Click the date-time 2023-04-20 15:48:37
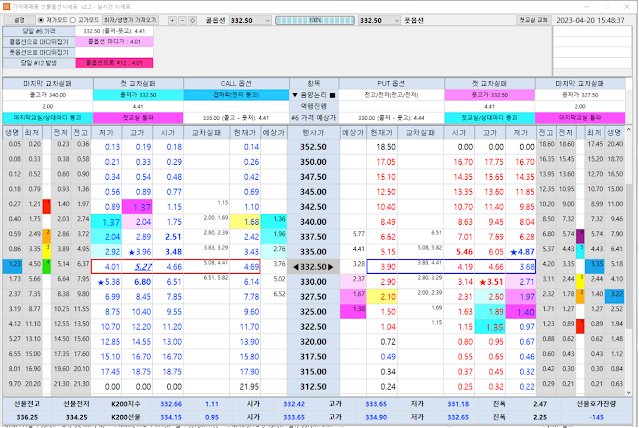 click(590, 20)
